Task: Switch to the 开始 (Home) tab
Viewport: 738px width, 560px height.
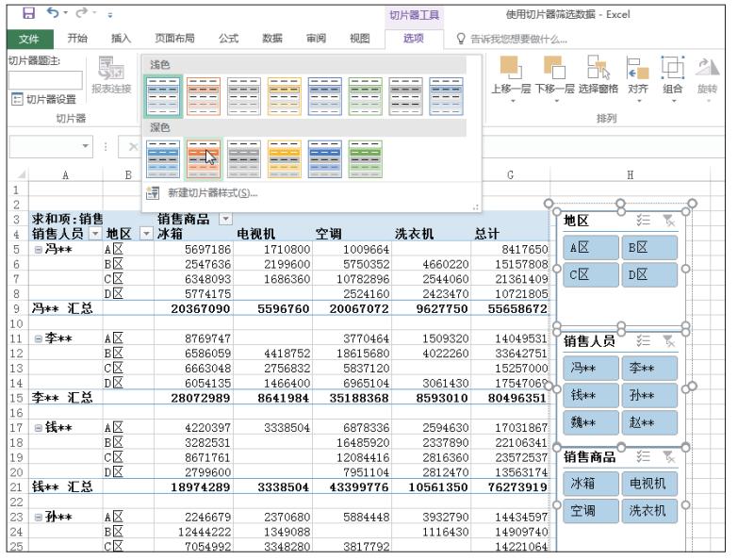Action: coord(77,38)
